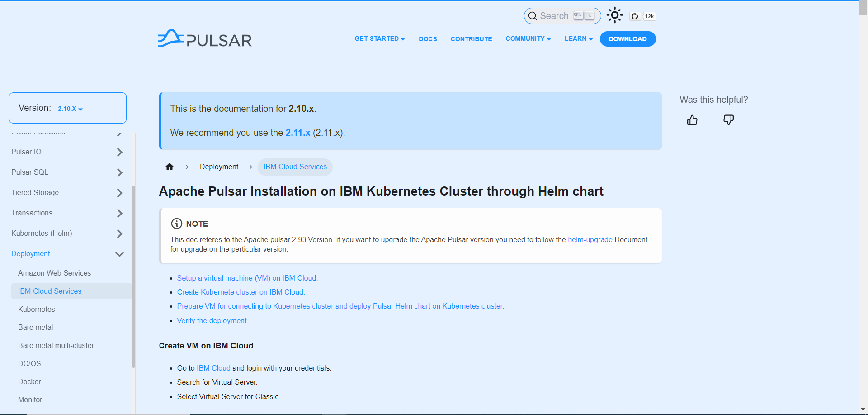Open Kubernetes (Helm) sidebar item
The image size is (868, 415).
click(42, 233)
